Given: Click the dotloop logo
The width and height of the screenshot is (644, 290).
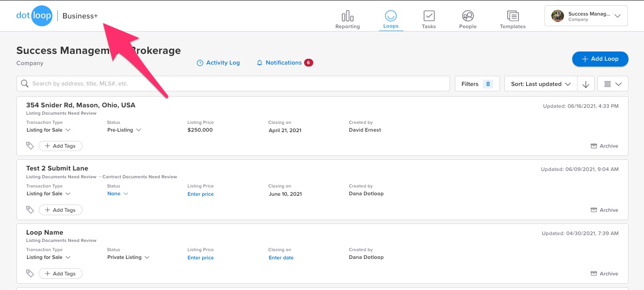Looking at the screenshot, I should [x=34, y=15].
